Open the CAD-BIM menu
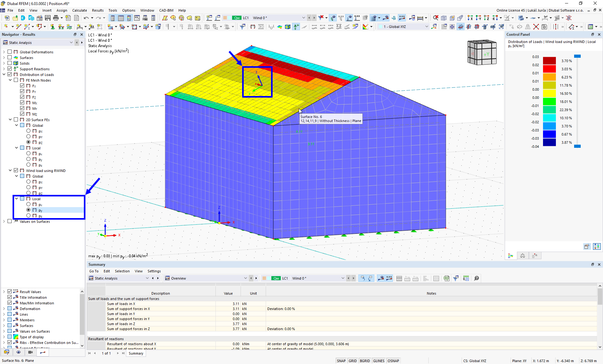 [x=166, y=10]
